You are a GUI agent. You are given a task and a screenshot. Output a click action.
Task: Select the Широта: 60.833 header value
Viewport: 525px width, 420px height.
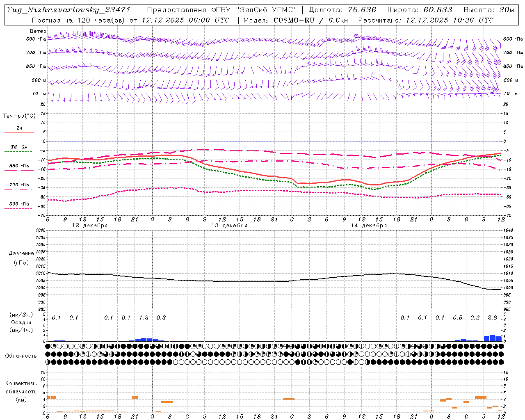[420, 10]
